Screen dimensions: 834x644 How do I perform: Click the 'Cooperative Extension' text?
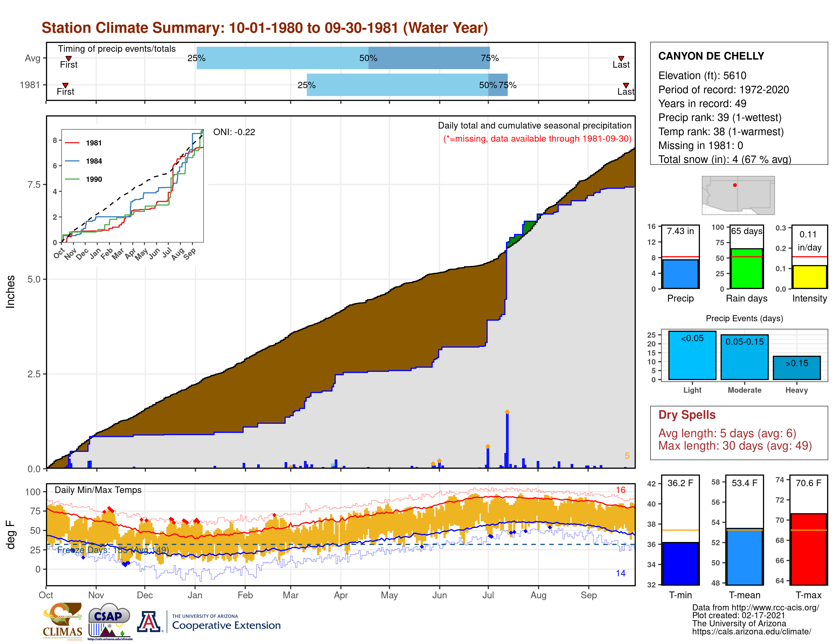[226, 625]
